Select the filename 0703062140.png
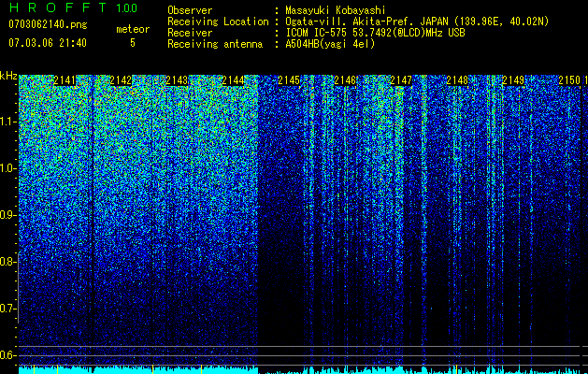 [48, 25]
